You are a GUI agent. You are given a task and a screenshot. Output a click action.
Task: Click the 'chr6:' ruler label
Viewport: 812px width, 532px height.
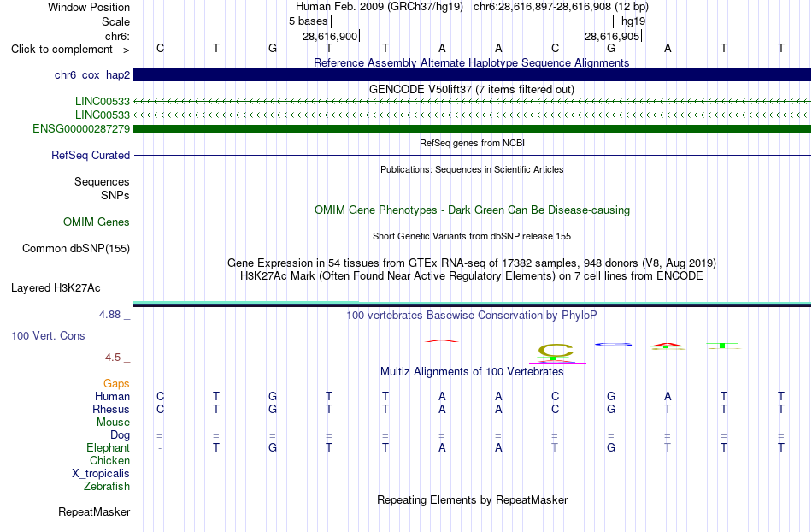[117, 36]
